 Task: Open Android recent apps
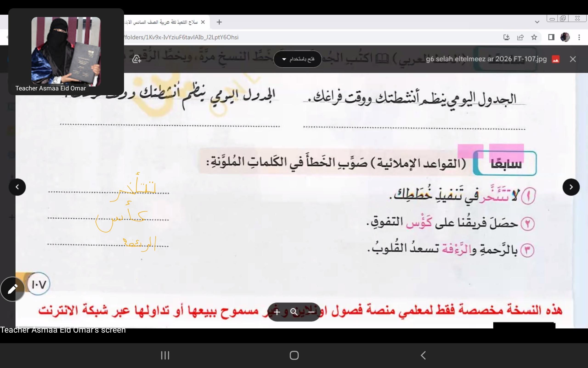point(165,355)
